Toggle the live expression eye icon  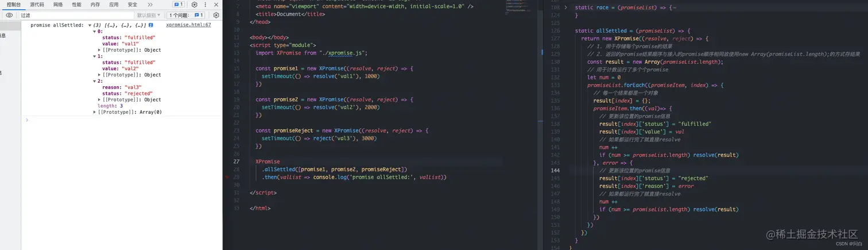tap(9, 16)
